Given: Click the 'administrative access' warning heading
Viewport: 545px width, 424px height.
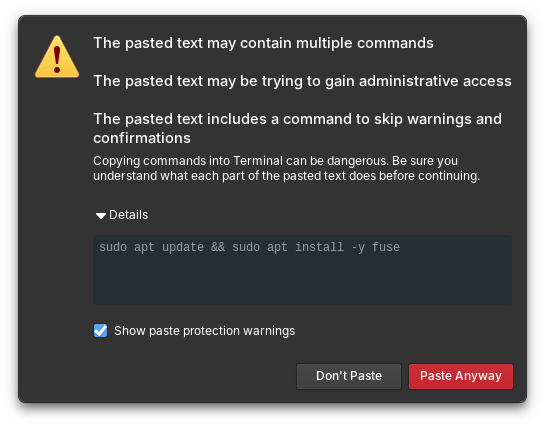Looking at the screenshot, I should 302,81.
